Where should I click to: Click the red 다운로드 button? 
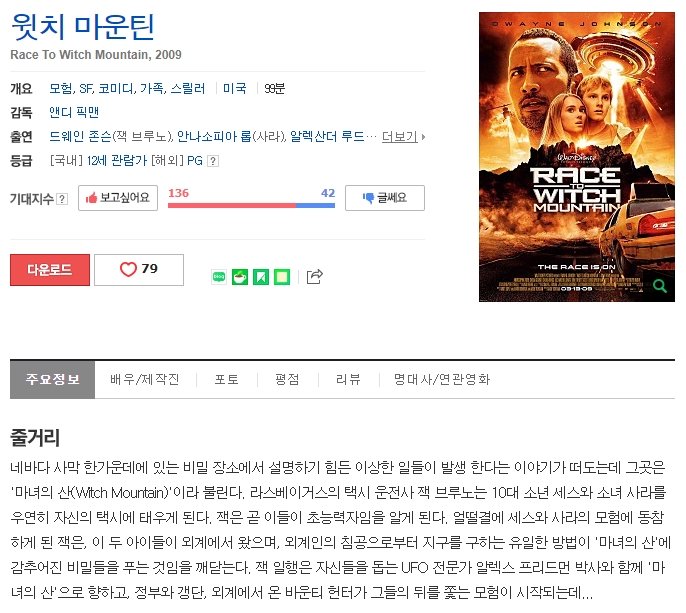[50, 270]
